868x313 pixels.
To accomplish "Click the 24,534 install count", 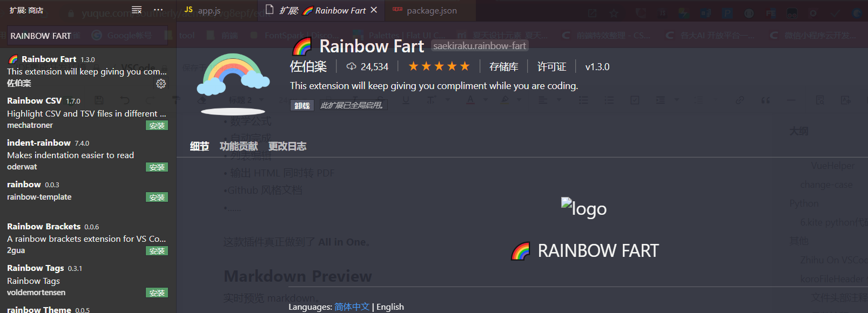I will [367, 67].
